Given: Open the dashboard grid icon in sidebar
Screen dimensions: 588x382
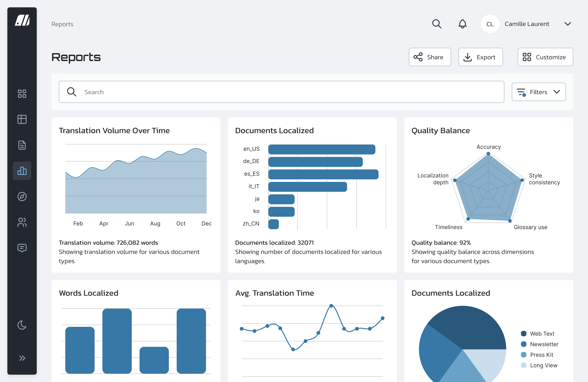Looking at the screenshot, I should 22,94.
